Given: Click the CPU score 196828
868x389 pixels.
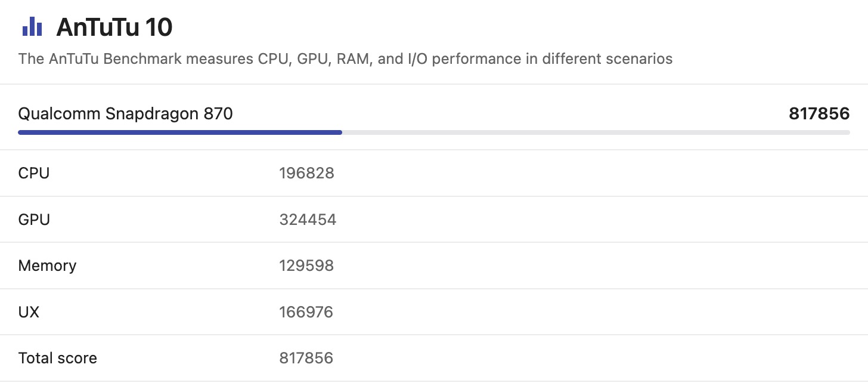Looking at the screenshot, I should (306, 173).
